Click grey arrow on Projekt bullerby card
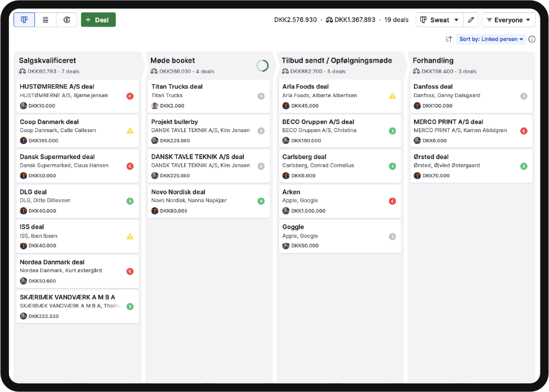 (261, 131)
